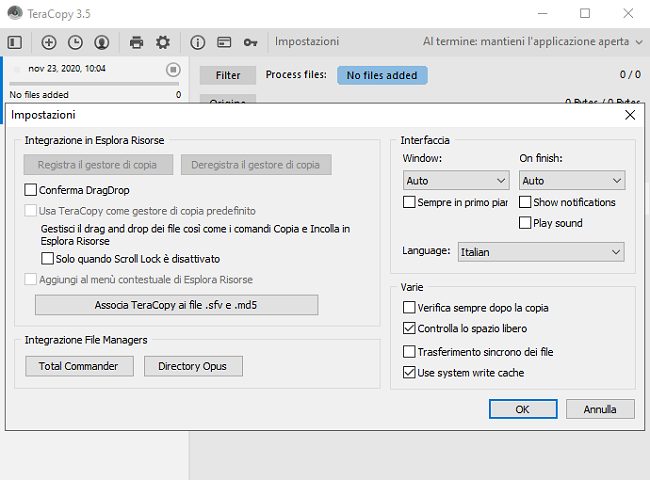Enable the Play sound checkbox
The width and height of the screenshot is (650, 480).
[525, 223]
